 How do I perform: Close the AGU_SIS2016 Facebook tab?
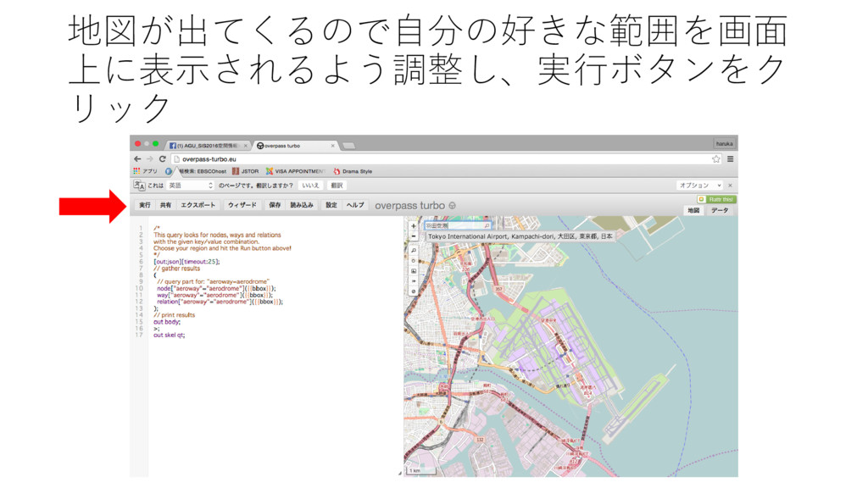pos(245,146)
